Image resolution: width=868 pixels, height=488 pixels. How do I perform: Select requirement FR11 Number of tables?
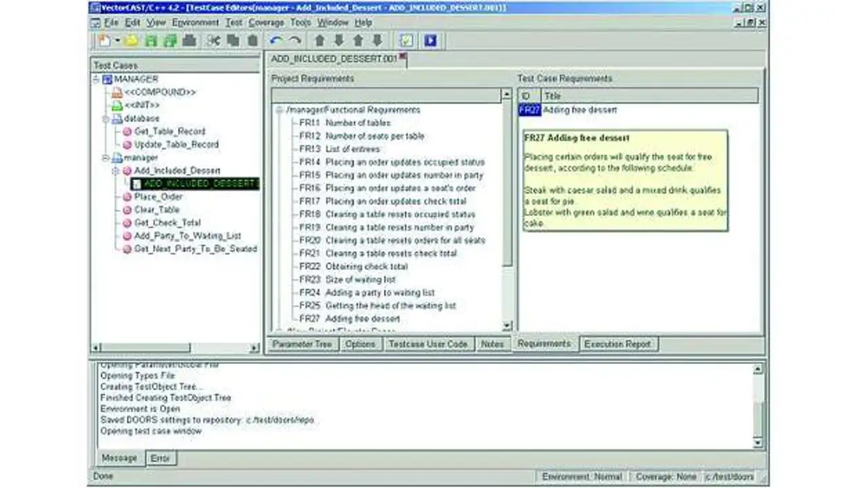click(x=345, y=123)
